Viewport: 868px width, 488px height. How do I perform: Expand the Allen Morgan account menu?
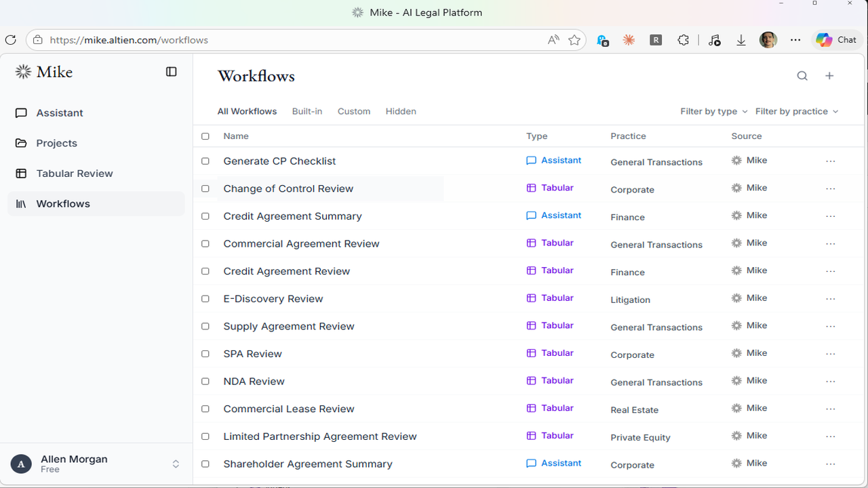[96, 464]
